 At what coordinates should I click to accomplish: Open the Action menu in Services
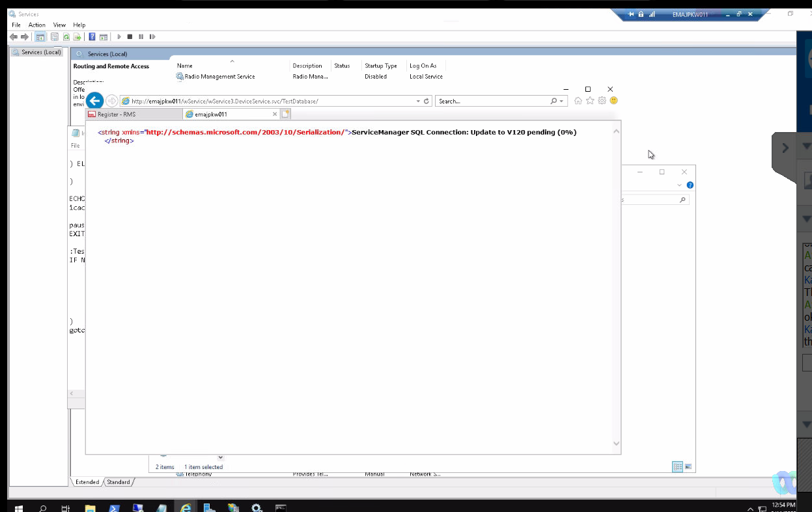click(x=36, y=25)
